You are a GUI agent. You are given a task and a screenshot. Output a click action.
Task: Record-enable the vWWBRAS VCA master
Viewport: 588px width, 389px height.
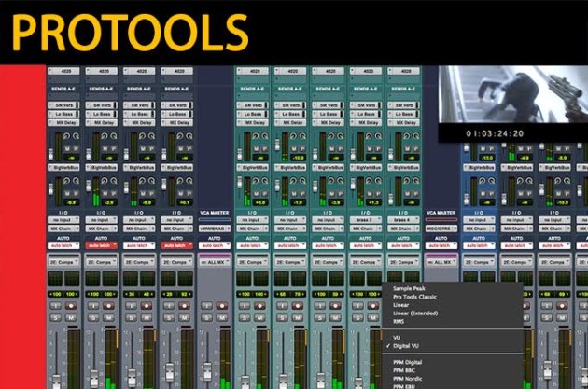pyautogui.click(x=222, y=306)
